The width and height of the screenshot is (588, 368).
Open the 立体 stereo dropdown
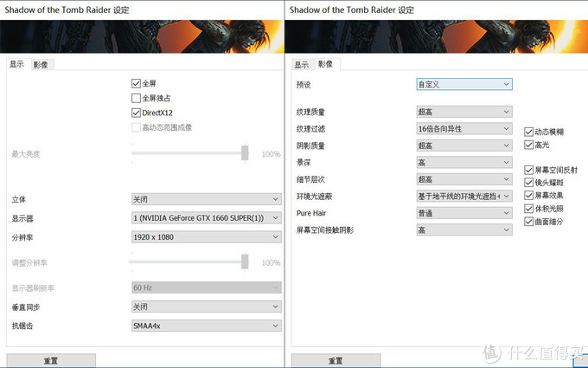point(207,199)
